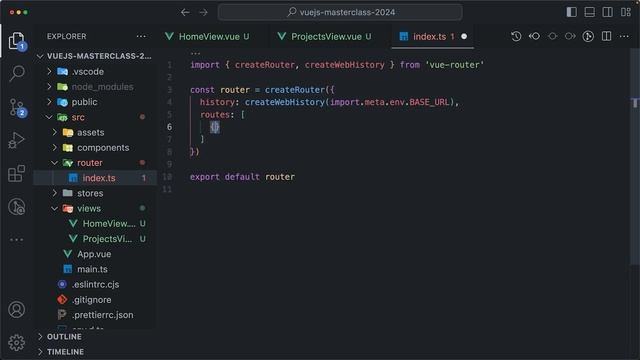Open .eslintrc.cjs file
This screenshot has height=360, width=640.
[x=95, y=284]
